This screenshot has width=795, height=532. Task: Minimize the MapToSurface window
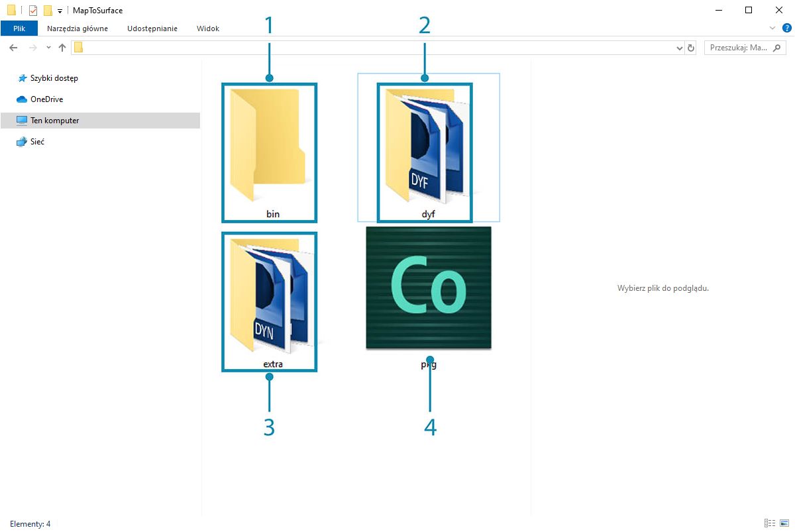pos(718,10)
